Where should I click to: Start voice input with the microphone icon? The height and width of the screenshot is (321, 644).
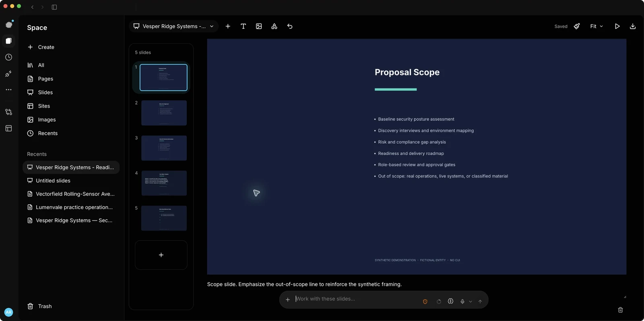pyautogui.click(x=462, y=301)
